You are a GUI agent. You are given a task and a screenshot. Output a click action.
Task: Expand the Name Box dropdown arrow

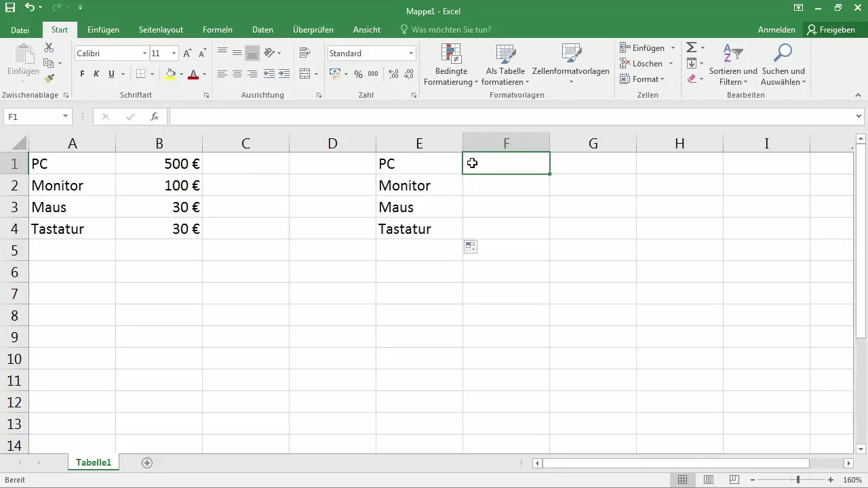point(65,117)
